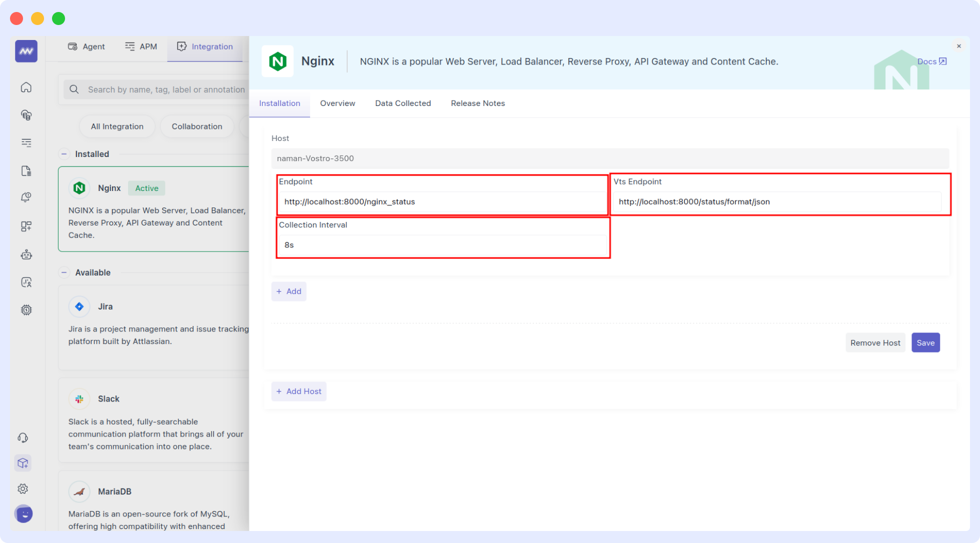
Task: Click the robots/automation icon in sidebar
Action: (25, 254)
